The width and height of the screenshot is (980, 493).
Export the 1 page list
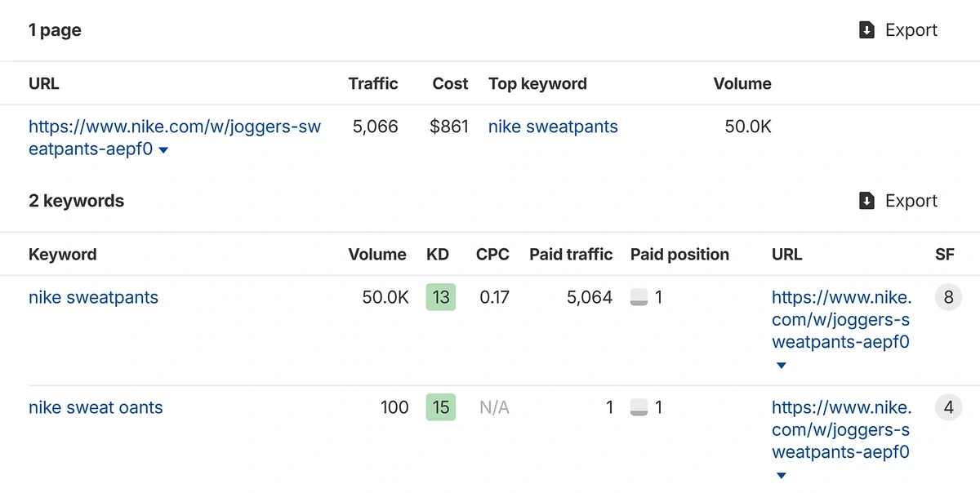pos(898,30)
